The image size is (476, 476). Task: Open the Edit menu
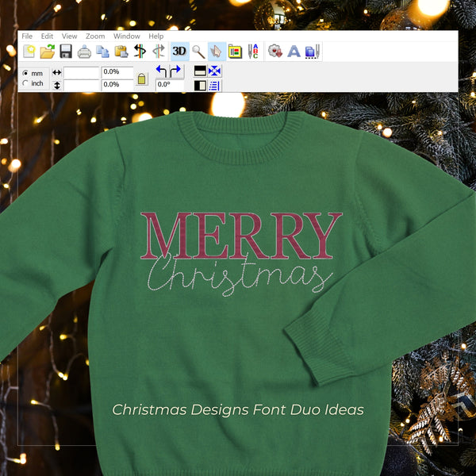click(x=47, y=36)
